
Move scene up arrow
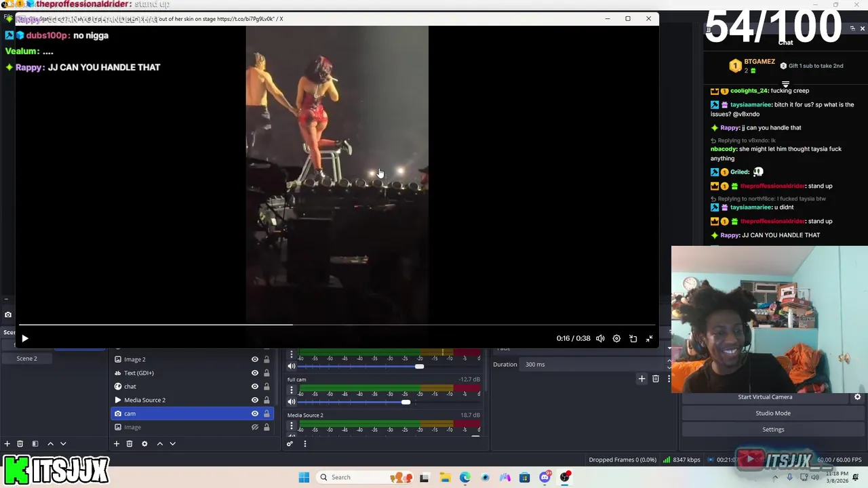pyautogui.click(x=50, y=444)
